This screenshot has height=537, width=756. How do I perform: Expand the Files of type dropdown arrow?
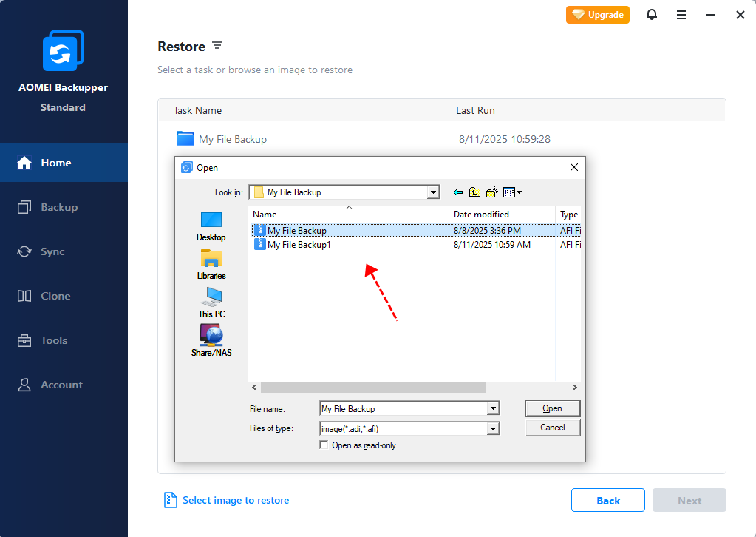[x=493, y=428]
